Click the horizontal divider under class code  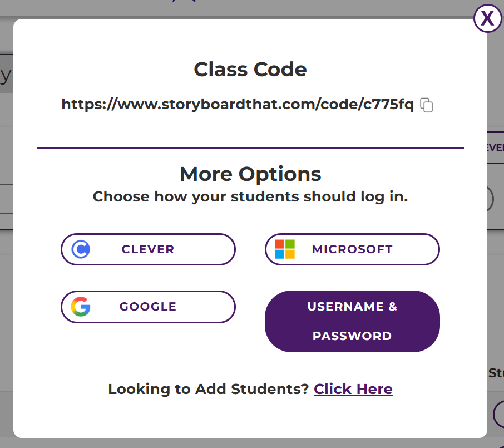pyautogui.click(x=250, y=148)
